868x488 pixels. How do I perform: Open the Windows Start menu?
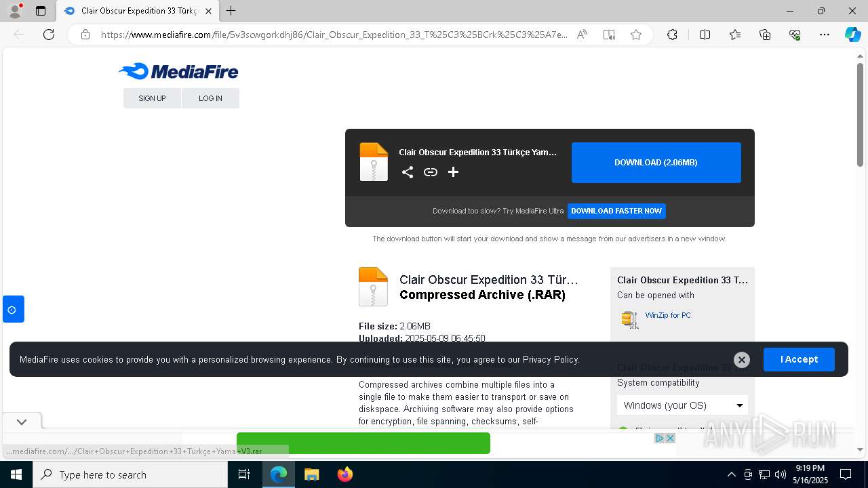pos(16,474)
